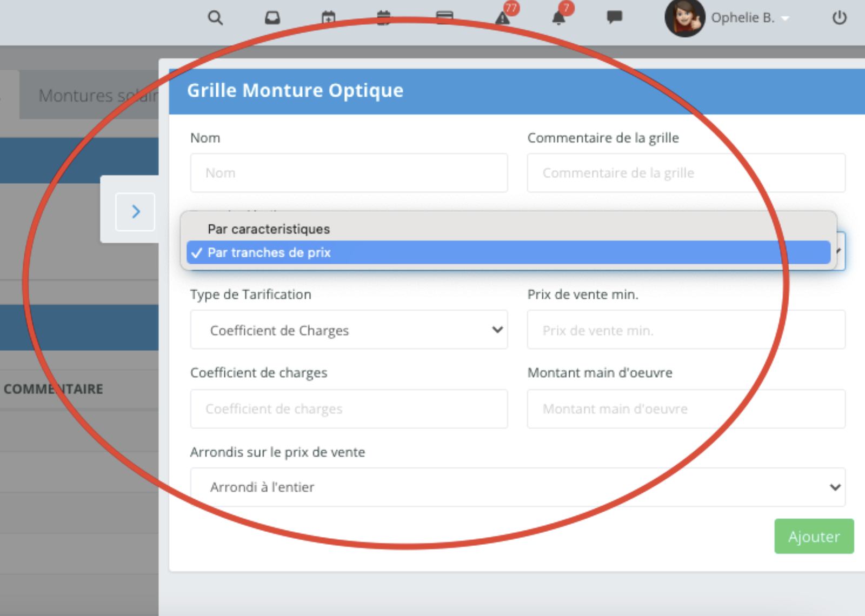Click the power logout icon
Screen dimensions: 865x616
pyautogui.click(x=840, y=18)
